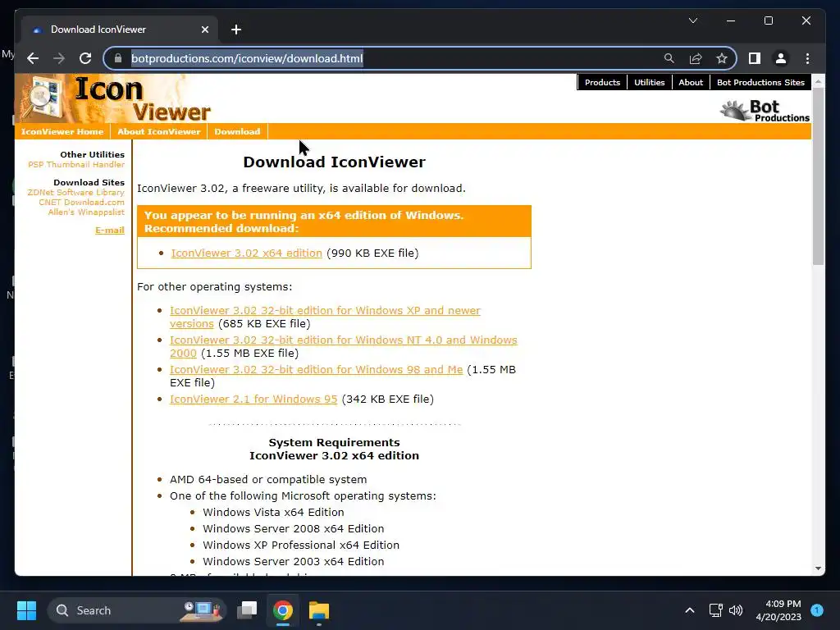Click 'Windows Server 2008 x64 Edition' text

293,529
